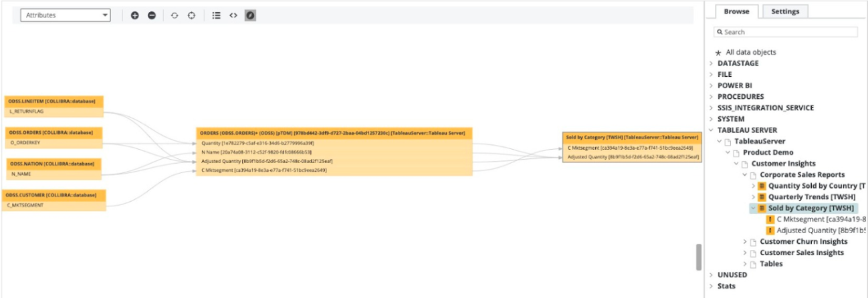The image size is (868, 298).
Task: Click the report icon beside Quarterly Trends
Action: pyautogui.click(x=762, y=197)
